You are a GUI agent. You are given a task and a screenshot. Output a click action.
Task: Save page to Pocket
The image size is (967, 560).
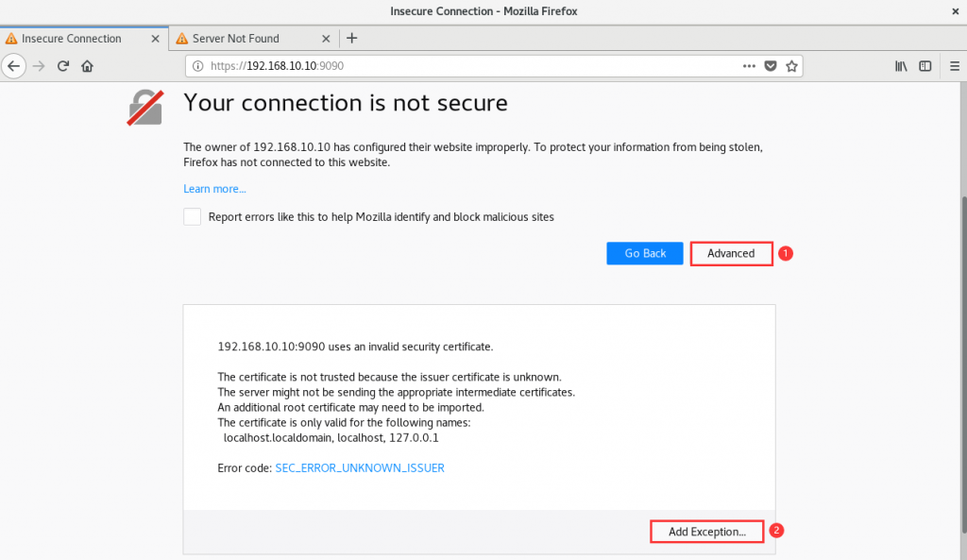point(771,66)
